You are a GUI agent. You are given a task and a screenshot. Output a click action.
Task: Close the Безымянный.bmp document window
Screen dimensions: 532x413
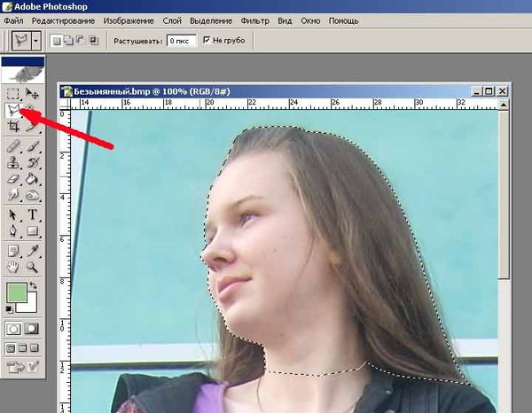tap(503, 91)
